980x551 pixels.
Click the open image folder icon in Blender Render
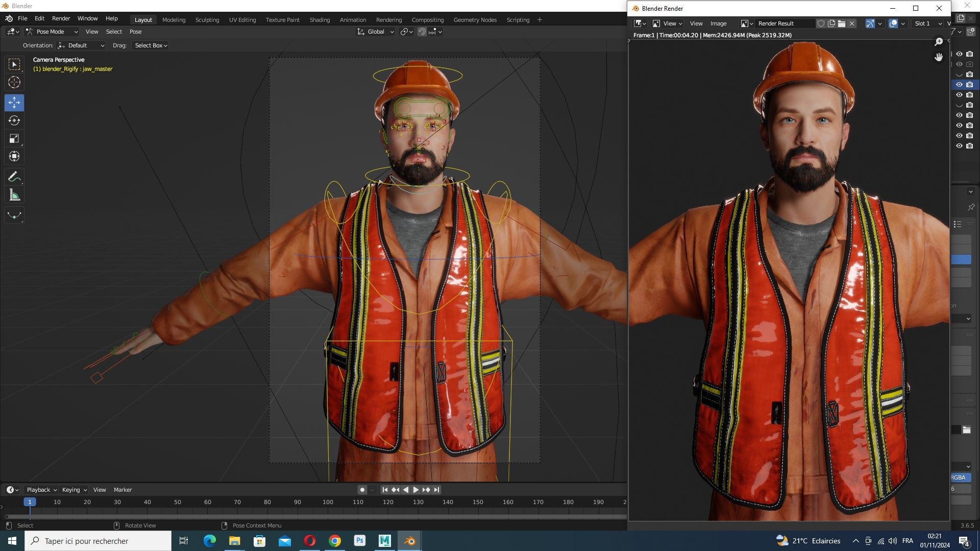pyautogui.click(x=842, y=23)
